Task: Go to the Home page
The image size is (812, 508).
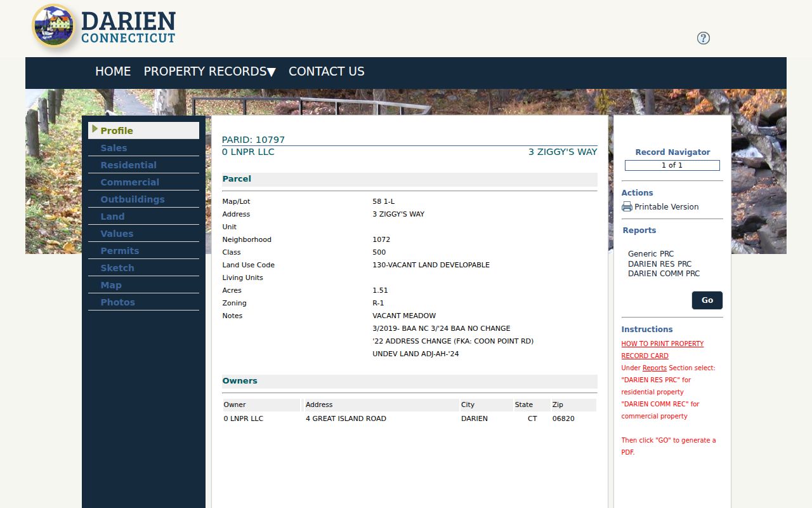Action: click(x=113, y=71)
